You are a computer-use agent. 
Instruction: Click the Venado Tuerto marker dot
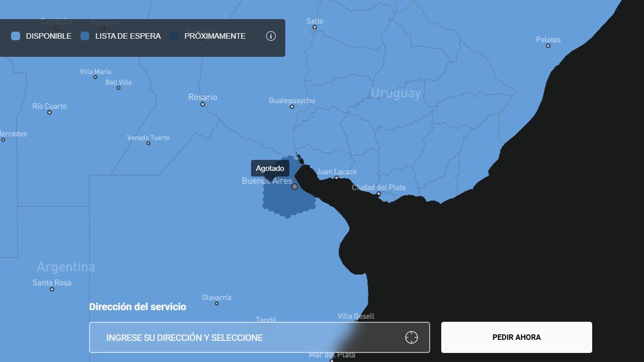148,143
